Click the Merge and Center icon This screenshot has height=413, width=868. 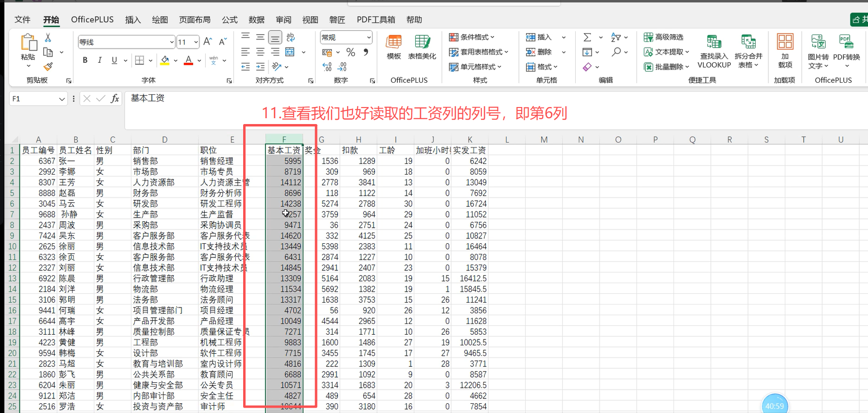pyautogui.click(x=290, y=52)
